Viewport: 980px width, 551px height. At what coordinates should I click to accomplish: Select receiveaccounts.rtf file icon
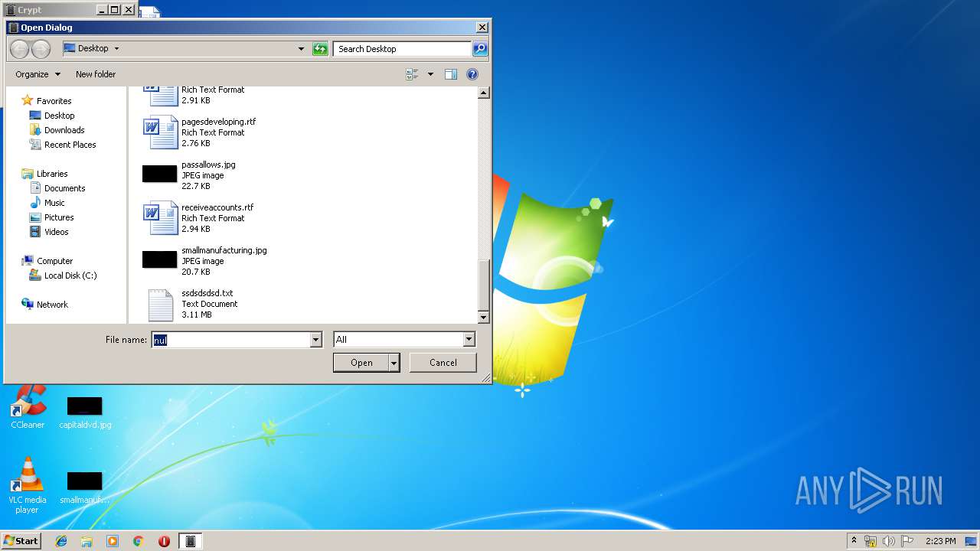160,218
